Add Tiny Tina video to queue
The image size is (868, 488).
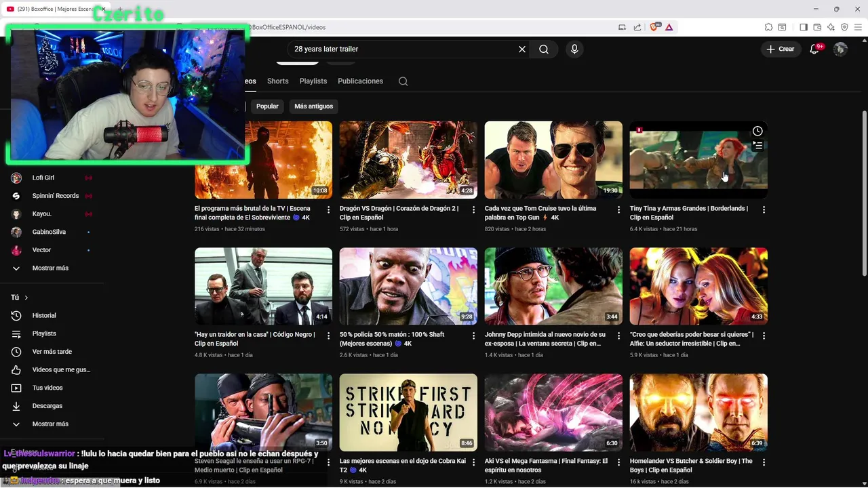click(x=757, y=145)
